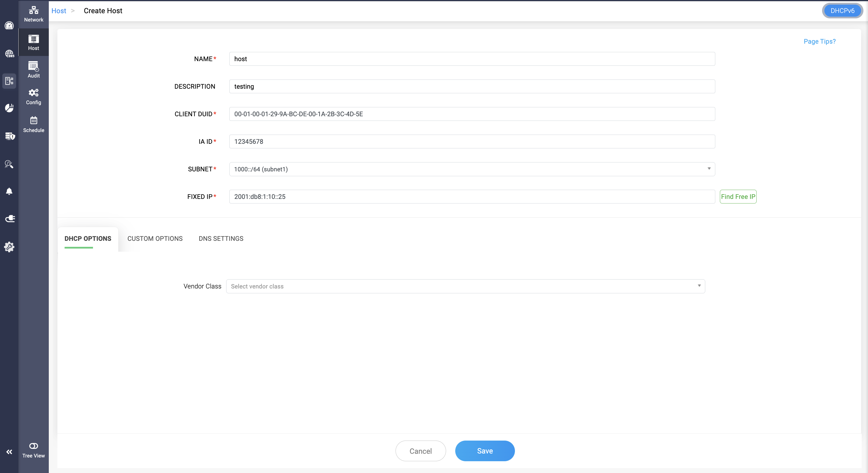Click into the CLIENT DUID field

click(x=472, y=114)
